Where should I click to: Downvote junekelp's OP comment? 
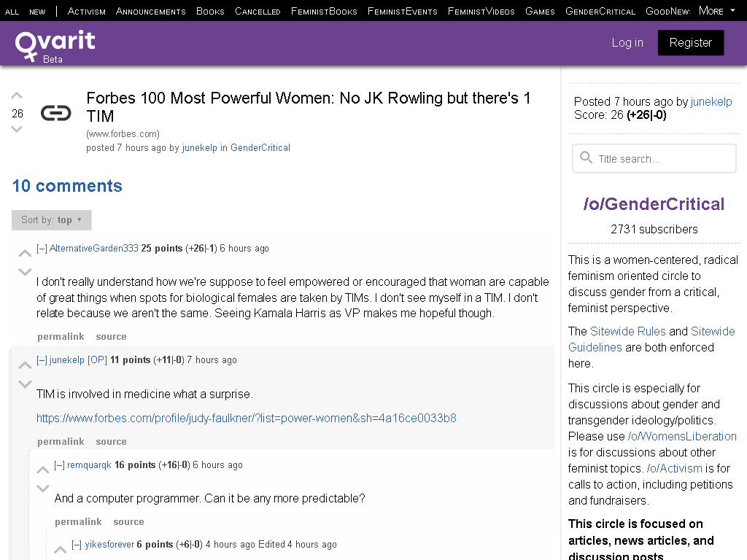coord(25,384)
